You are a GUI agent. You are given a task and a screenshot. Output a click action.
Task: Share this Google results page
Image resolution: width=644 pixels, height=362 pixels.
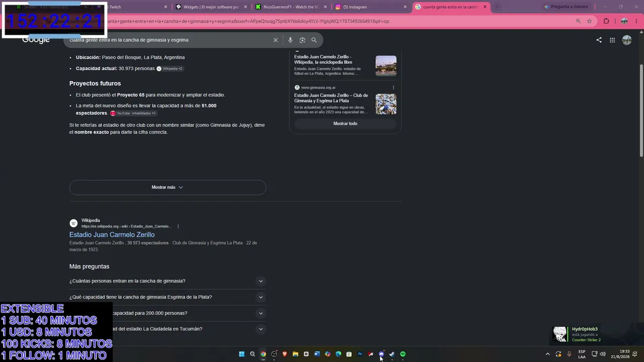(x=599, y=40)
